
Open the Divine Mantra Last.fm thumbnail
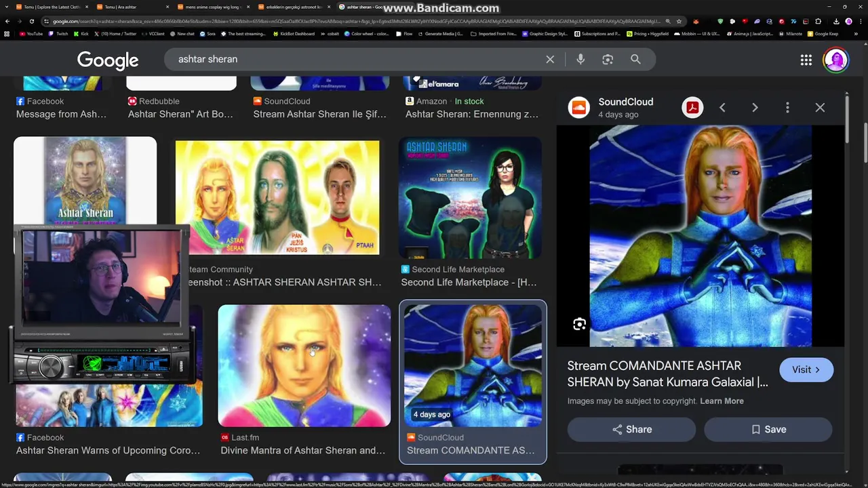[304, 366]
